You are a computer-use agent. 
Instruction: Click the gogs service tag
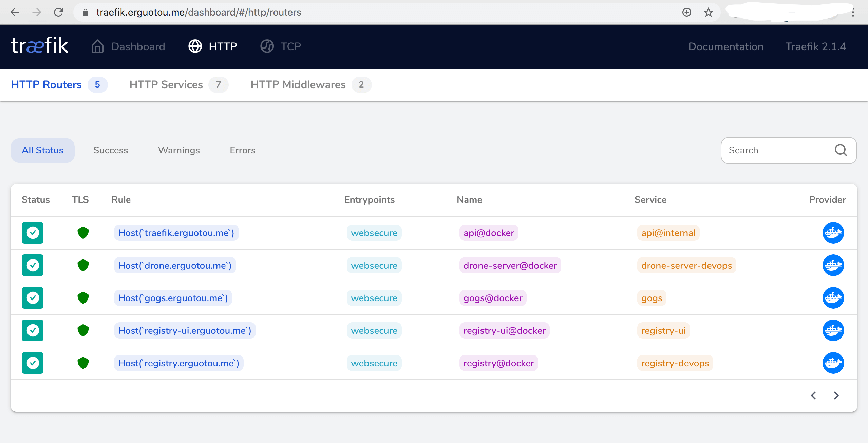(x=652, y=298)
